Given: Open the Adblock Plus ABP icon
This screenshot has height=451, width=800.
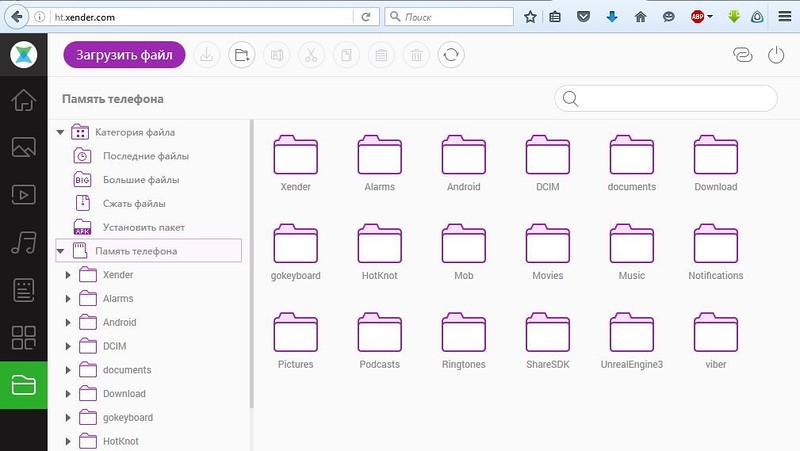Looking at the screenshot, I should (x=697, y=17).
